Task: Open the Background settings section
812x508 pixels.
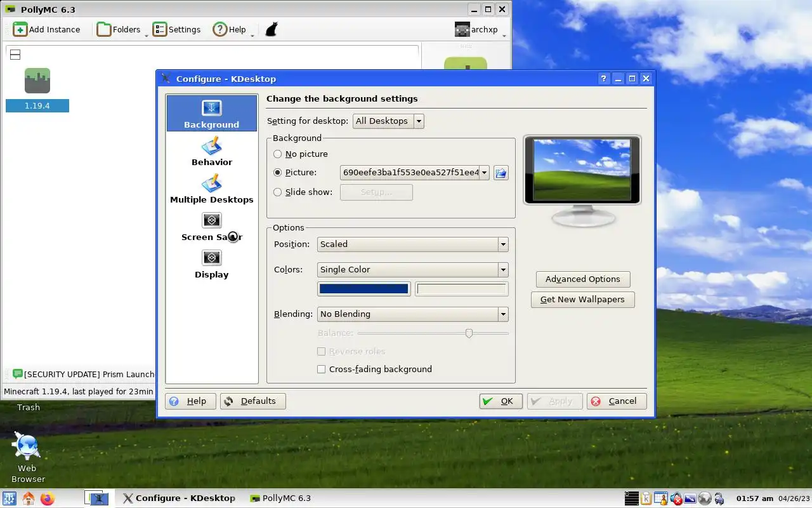Action: tap(212, 114)
